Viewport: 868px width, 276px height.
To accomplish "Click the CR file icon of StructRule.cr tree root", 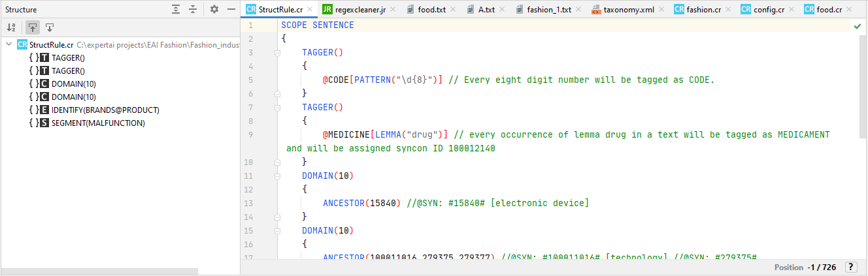I will tap(22, 44).
